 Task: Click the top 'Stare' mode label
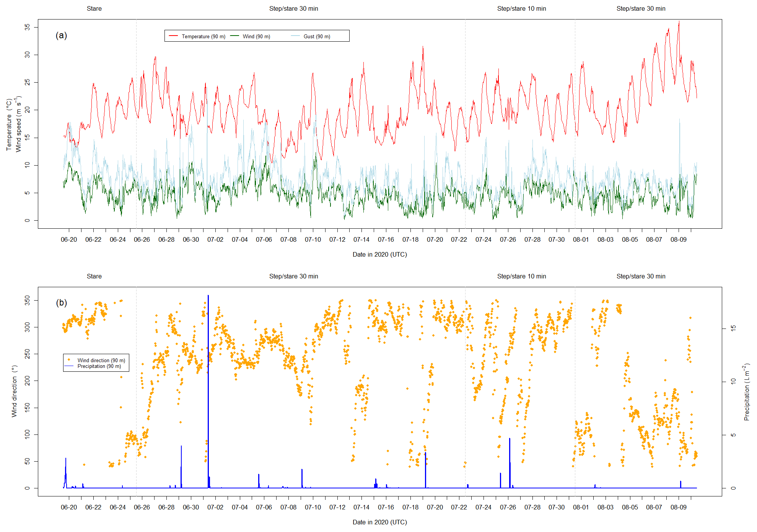pos(94,8)
